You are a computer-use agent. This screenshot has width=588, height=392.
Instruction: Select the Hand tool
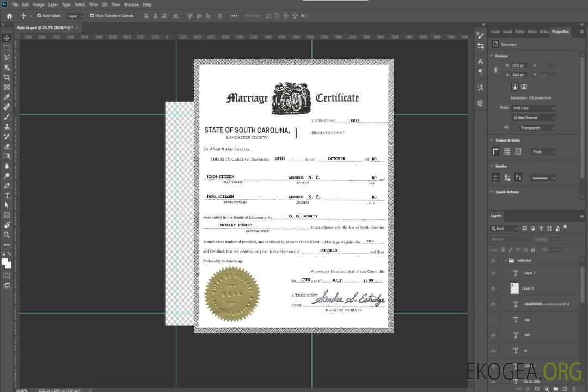[x=7, y=225]
